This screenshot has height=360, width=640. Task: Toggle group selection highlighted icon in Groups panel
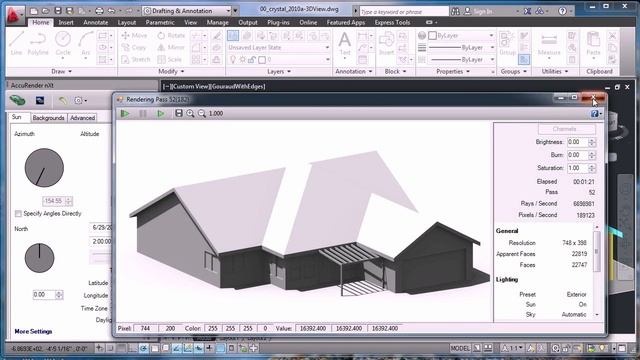coord(524,60)
